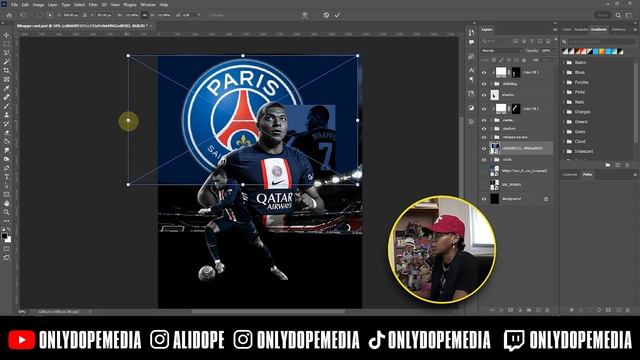Click the background layer black thumbnail

tap(495, 199)
